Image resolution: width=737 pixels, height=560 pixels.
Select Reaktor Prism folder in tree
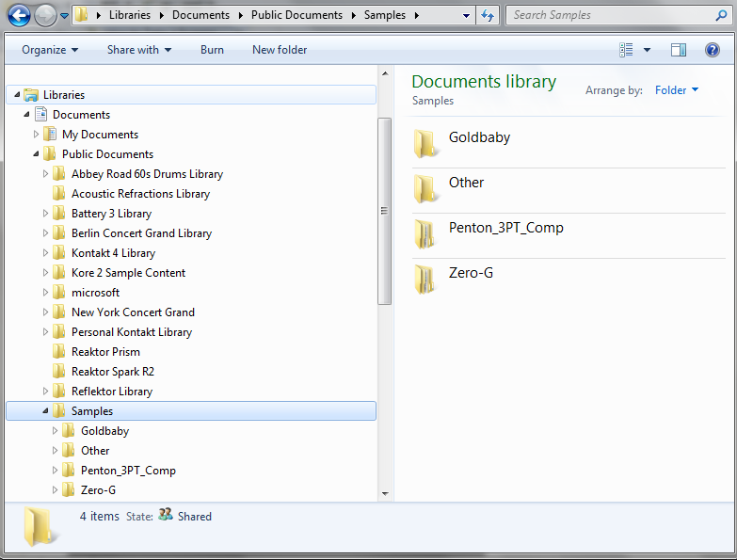pos(105,351)
